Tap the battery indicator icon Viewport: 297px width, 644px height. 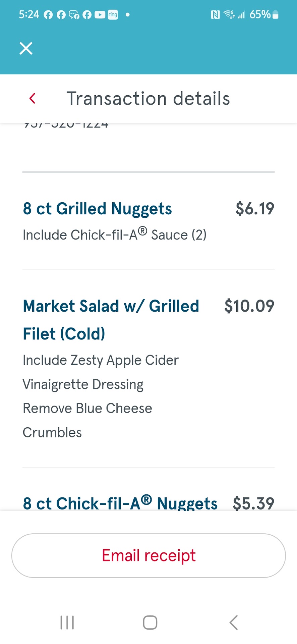coord(276,15)
